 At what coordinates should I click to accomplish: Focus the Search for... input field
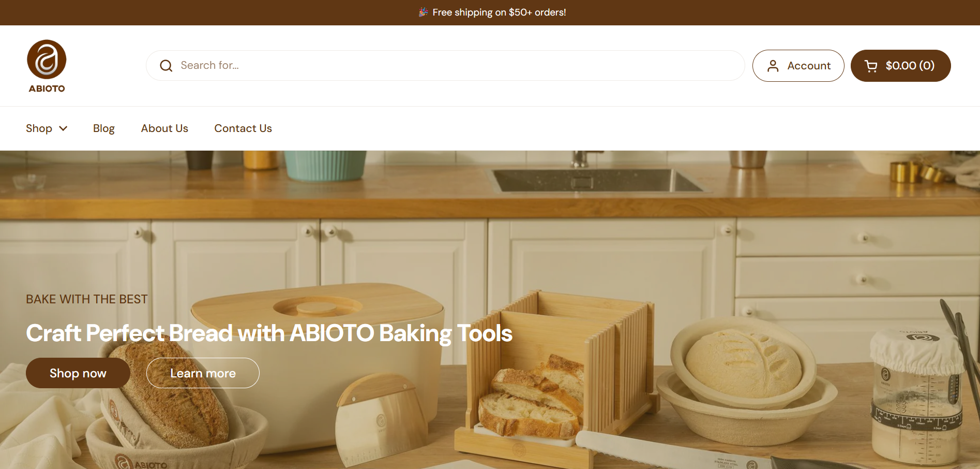[445, 66]
